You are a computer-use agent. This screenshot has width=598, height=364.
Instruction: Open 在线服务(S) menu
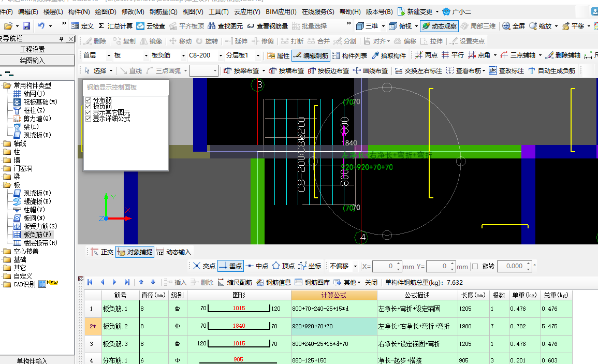[x=318, y=12]
